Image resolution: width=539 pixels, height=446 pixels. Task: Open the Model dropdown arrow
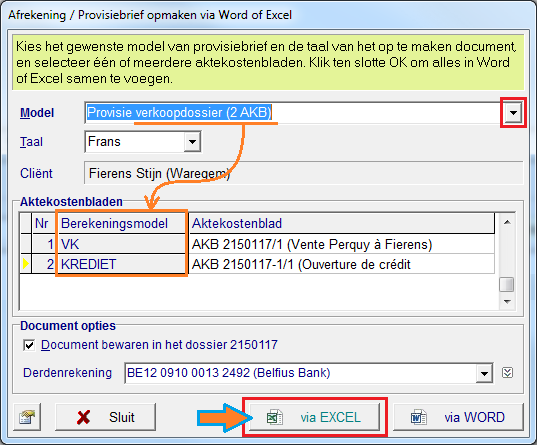pyautogui.click(x=513, y=113)
